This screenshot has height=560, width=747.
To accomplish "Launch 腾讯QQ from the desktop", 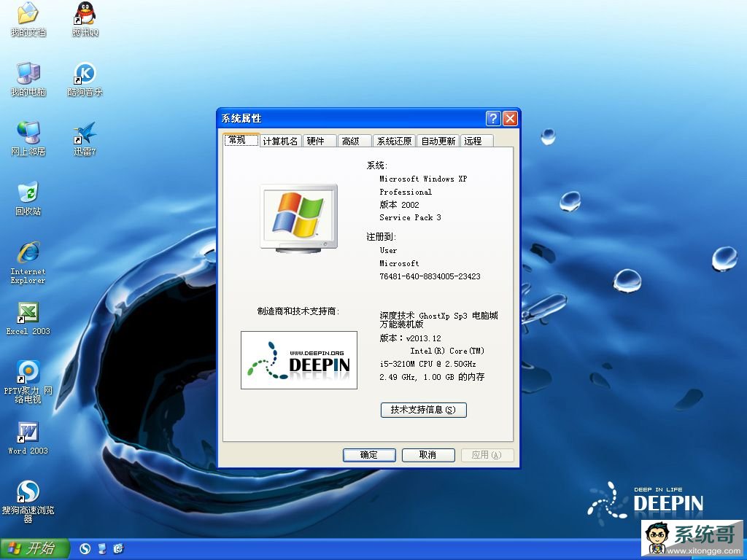I will [85, 19].
